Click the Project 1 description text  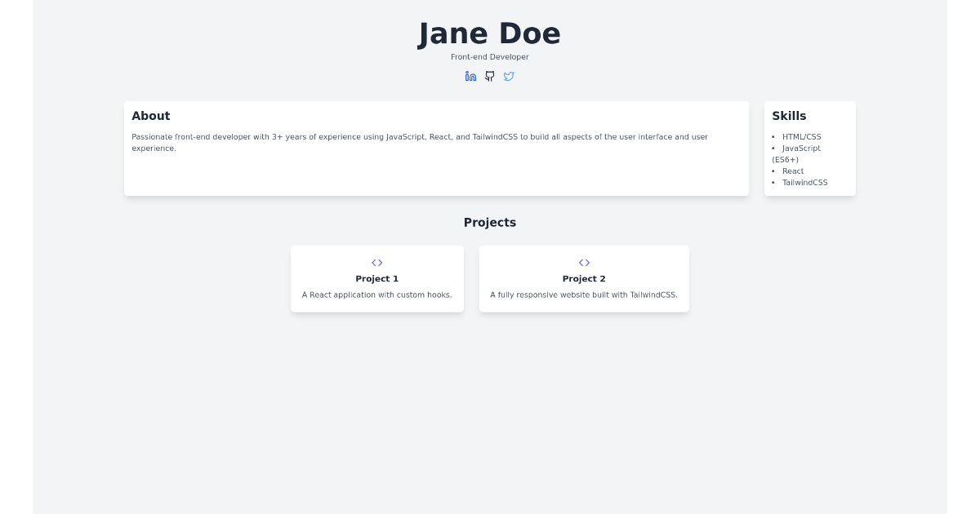[376, 295]
